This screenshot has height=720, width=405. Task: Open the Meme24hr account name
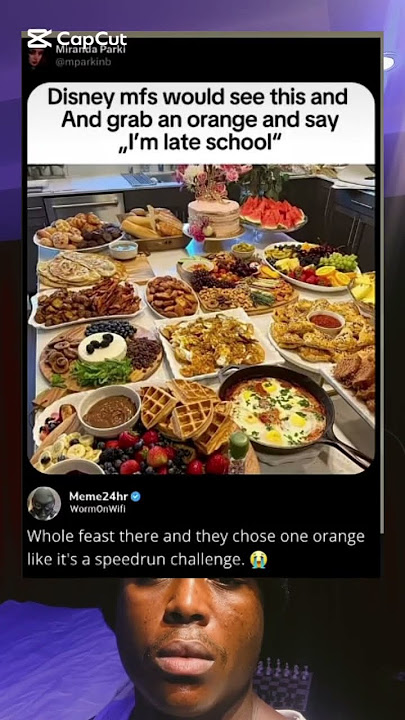99,496
